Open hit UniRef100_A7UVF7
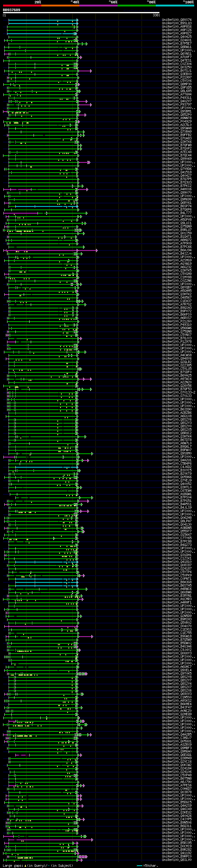 [x=177, y=57]
